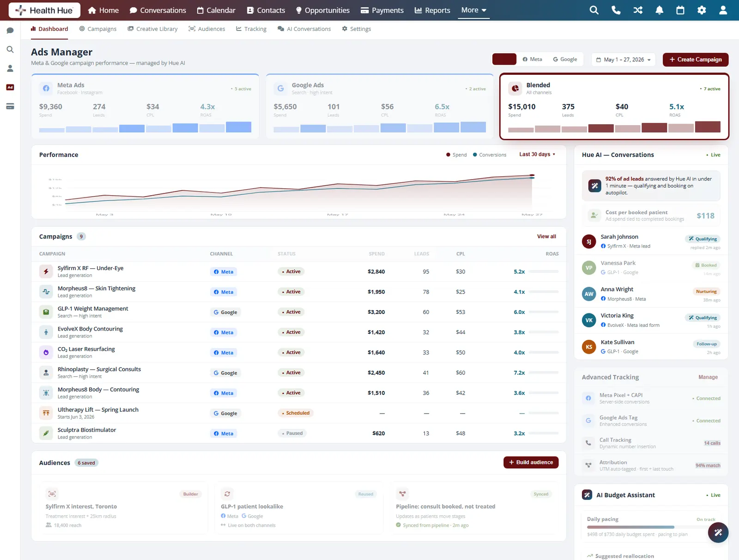Click the Morpheus8 — Skin Tightening campaign name

97,288
